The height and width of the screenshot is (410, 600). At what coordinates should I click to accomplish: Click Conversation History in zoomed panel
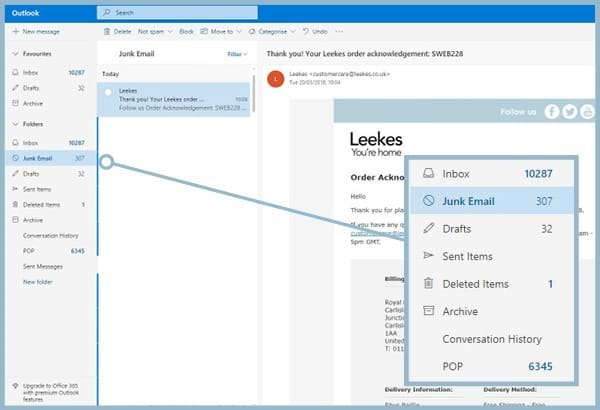coord(492,338)
